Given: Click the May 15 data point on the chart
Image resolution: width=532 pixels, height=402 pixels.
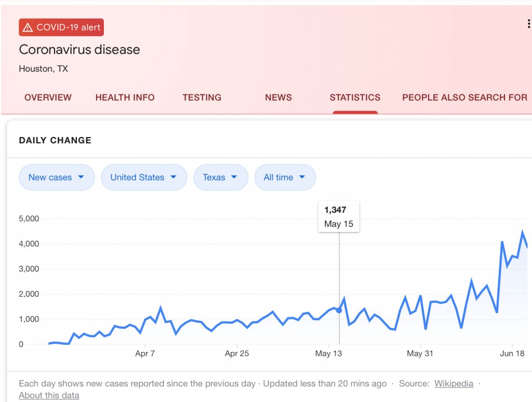Looking at the screenshot, I should coord(339,310).
